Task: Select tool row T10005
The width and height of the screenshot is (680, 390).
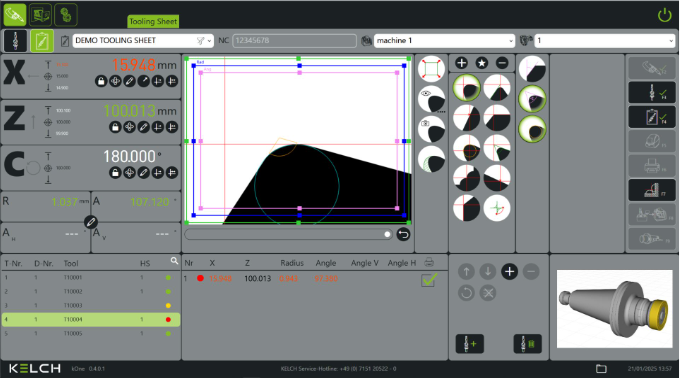Action: pyautogui.click(x=91, y=334)
